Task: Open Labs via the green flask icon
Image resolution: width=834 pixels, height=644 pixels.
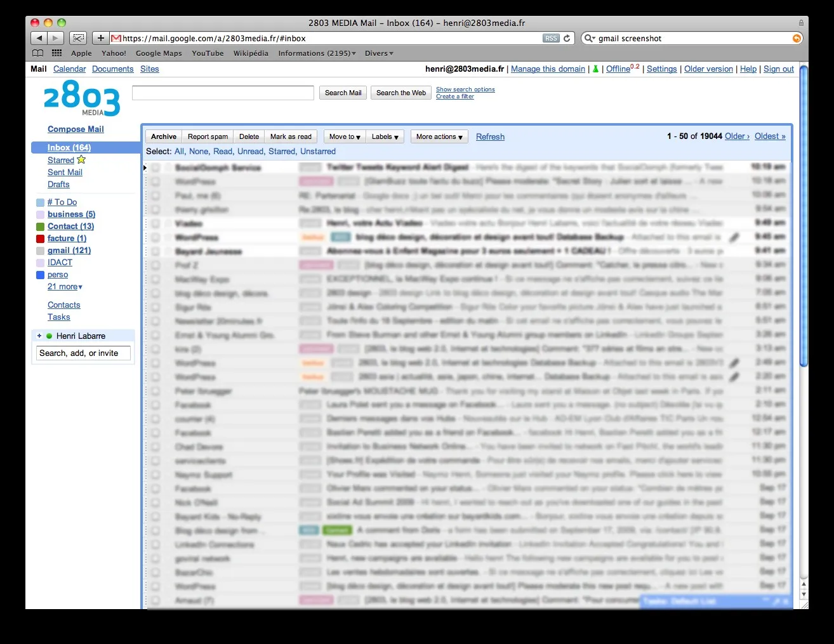Action: tap(595, 69)
